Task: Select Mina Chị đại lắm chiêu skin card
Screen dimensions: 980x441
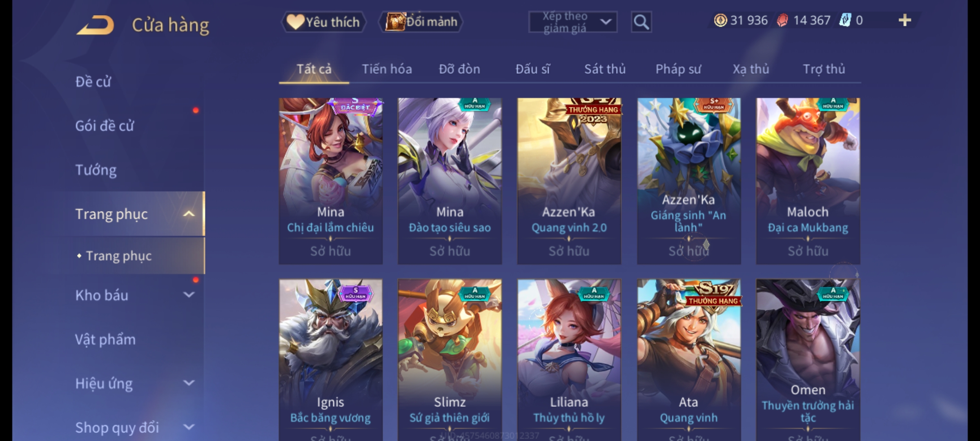Action: [331, 181]
